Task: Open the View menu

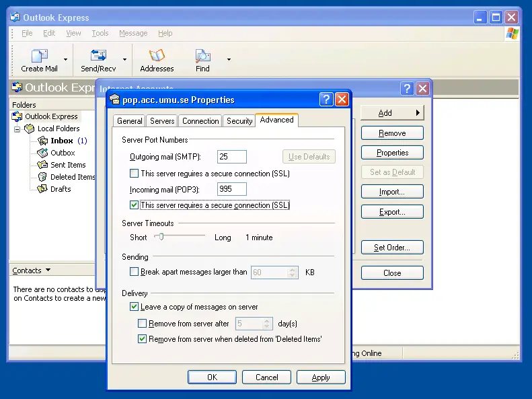Action: [73, 33]
